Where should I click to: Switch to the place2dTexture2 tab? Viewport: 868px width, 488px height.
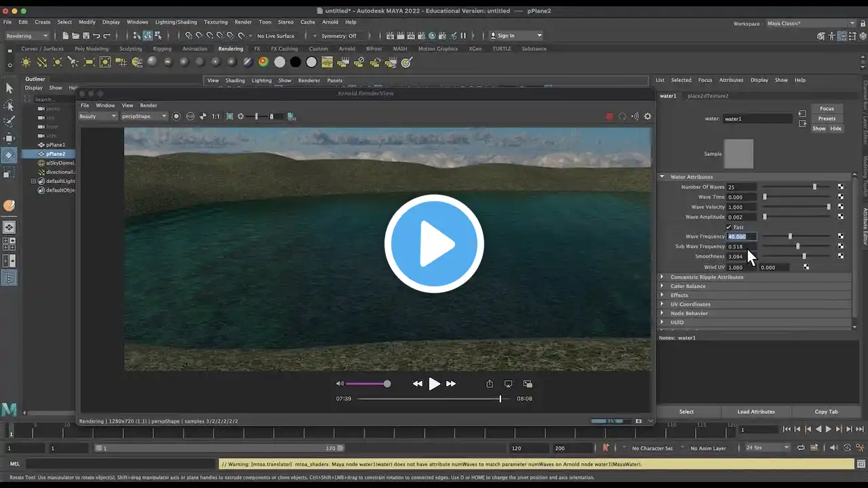(x=708, y=96)
